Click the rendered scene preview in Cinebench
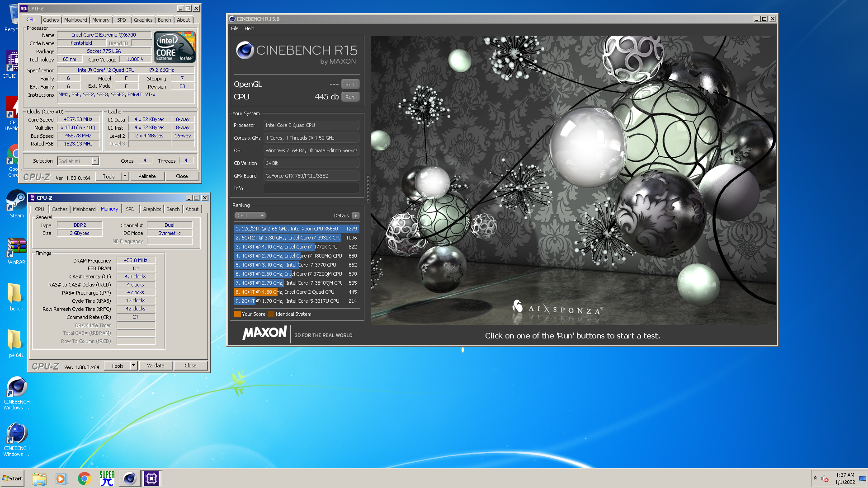The width and height of the screenshot is (868, 488). [x=573, y=180]
